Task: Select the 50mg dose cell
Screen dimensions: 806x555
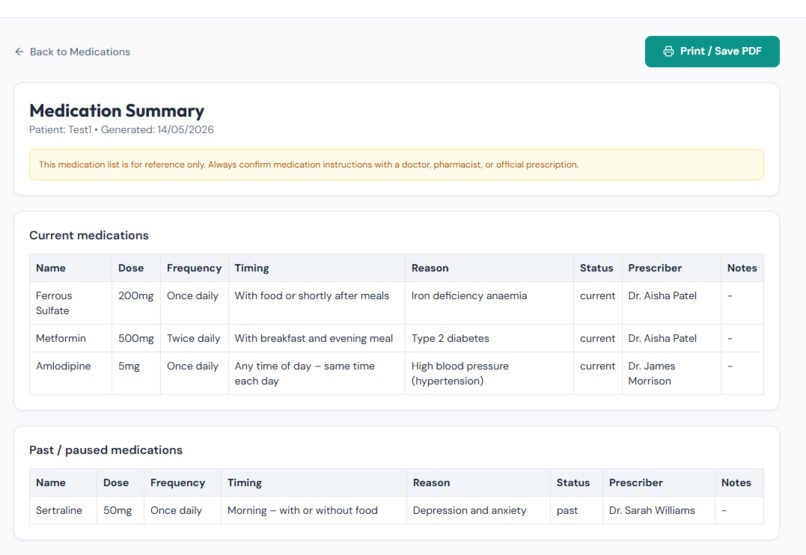Action: (120, 510)
